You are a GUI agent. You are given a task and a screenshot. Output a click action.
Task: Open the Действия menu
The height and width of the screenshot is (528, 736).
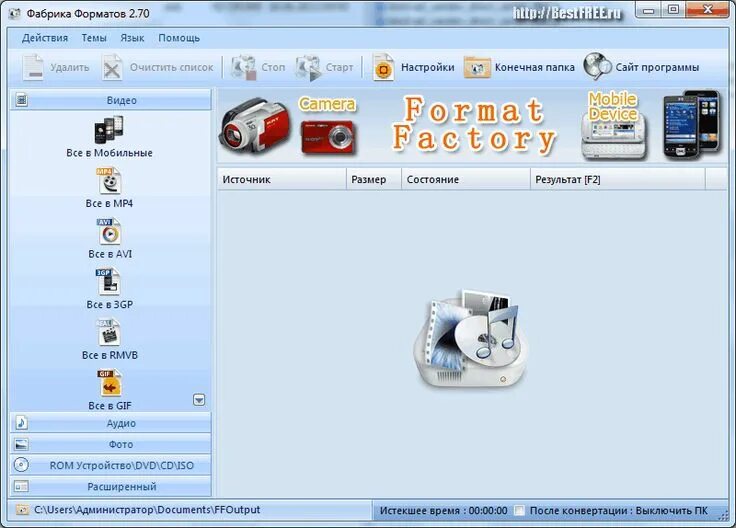coord(45,38)
